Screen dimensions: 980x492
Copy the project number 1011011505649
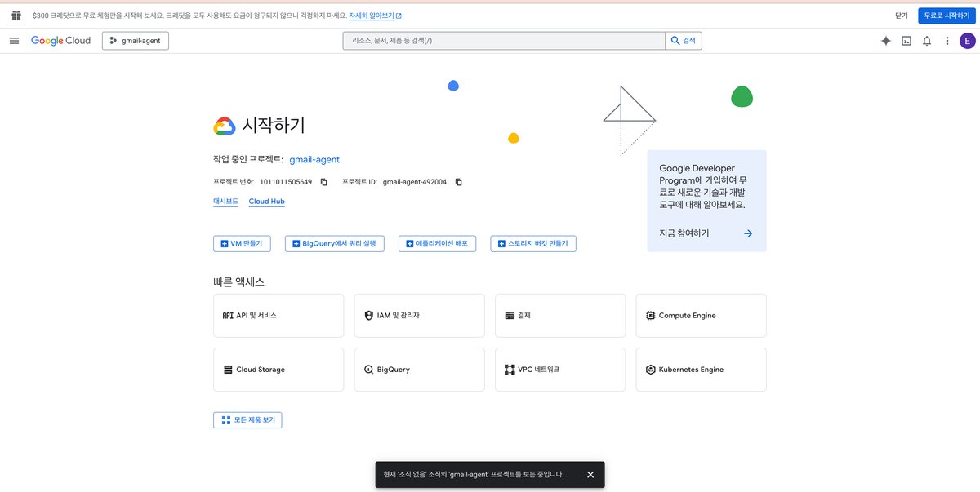323,182
